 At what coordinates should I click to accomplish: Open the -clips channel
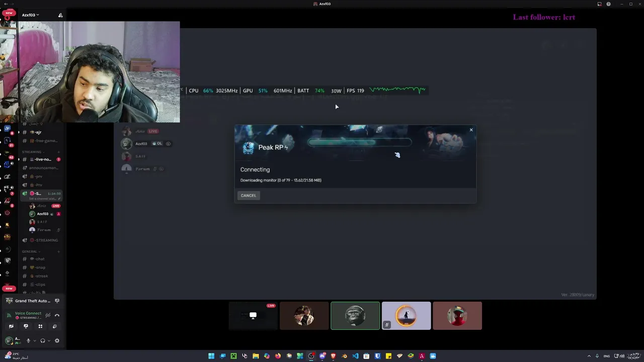point(40,285)
